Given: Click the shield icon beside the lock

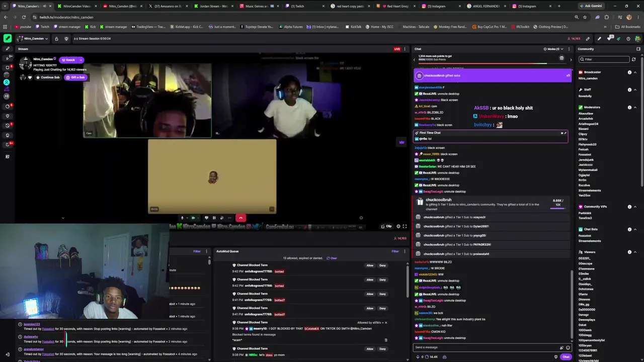Looking at the screenshot, I should click(x=66, y=39).
